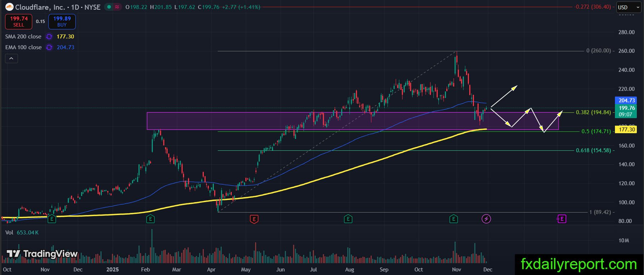Click the 0.15 spread value

coord(41,22)
